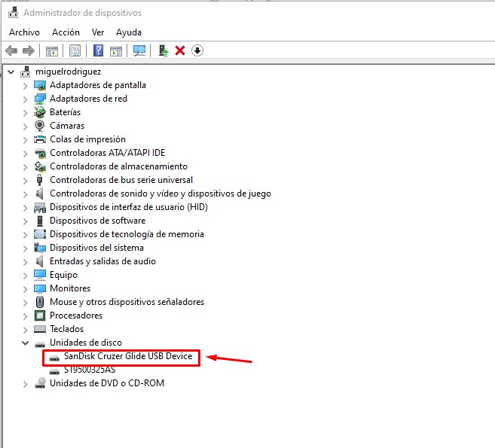Click the Adaptadores de pantalla icon
Screen dimensions: 495x448
pos(40,85)
